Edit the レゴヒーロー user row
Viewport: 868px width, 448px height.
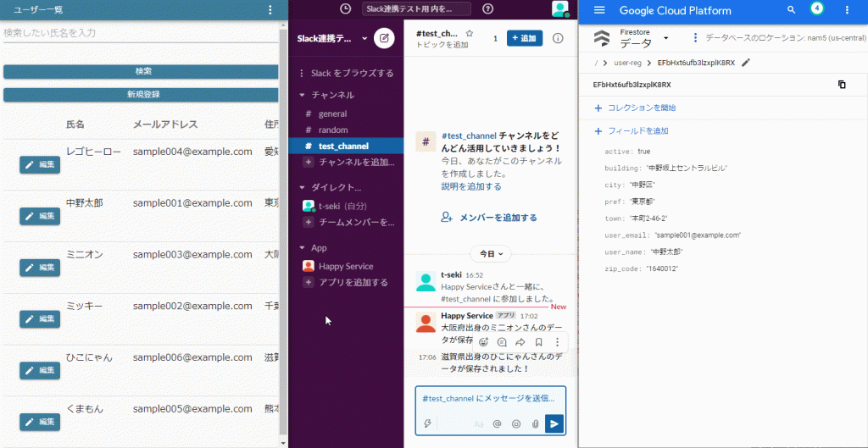pos(40,165)
